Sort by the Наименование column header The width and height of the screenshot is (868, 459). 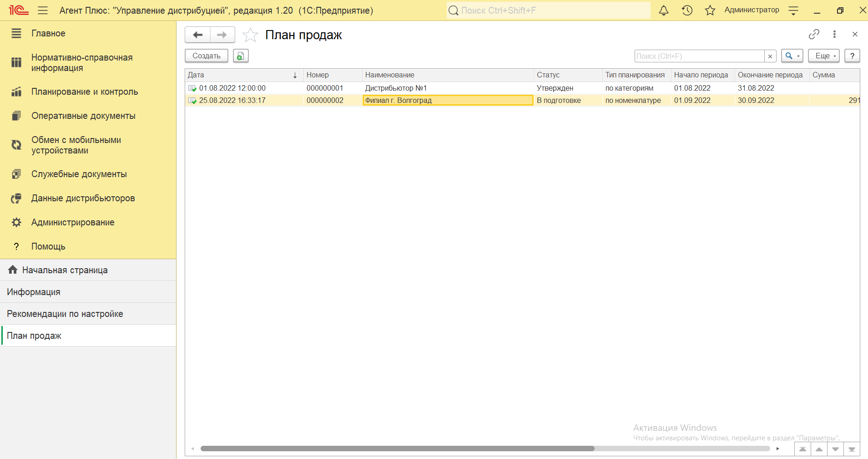(x=448, y=75)
